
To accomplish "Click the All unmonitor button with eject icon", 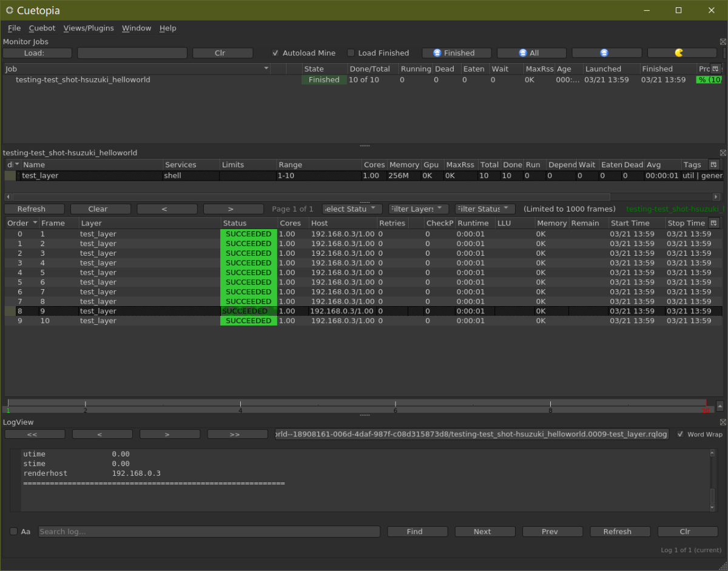I will (531, 53).
